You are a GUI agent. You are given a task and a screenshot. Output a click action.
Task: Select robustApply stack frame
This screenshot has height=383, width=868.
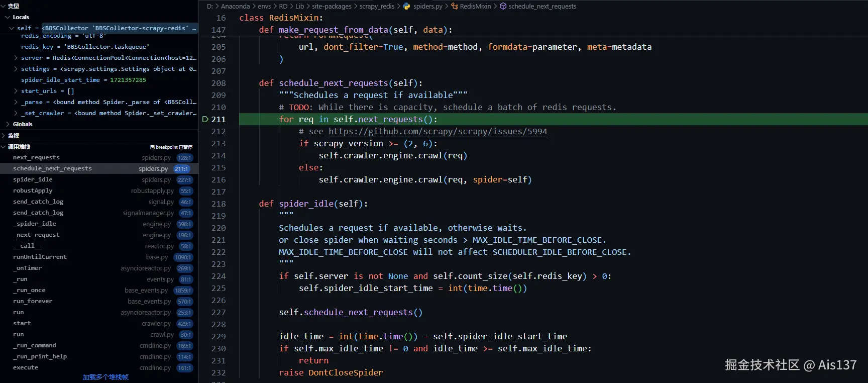tap(99, 190)
